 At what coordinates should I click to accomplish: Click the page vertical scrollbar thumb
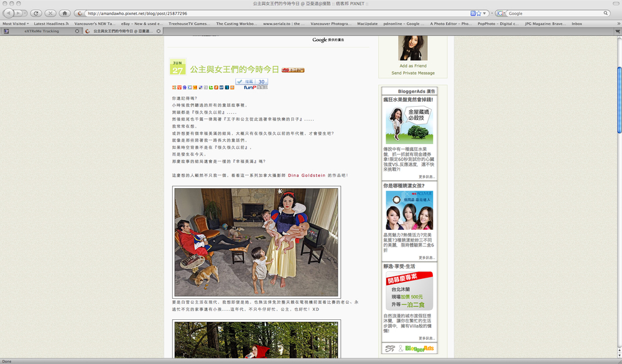619,100
